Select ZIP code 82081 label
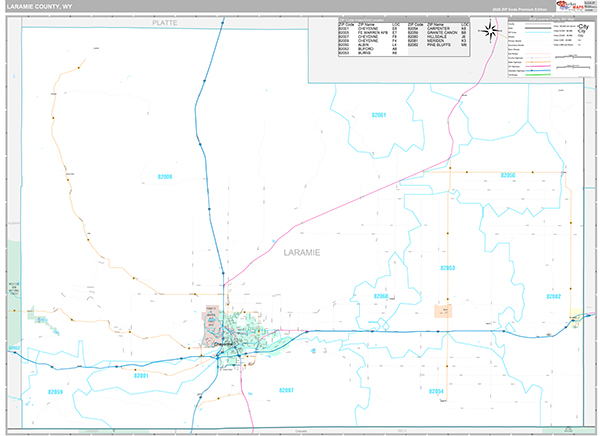600x436 pixels. (x=379, y=116)
